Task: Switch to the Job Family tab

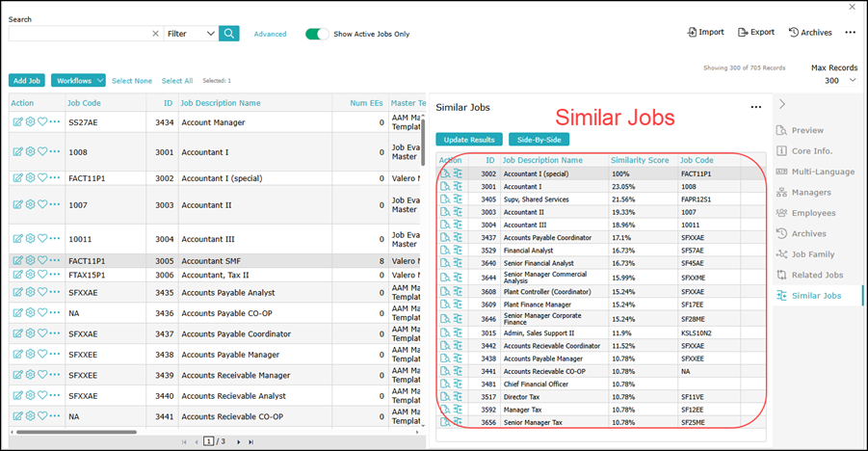Action: click(x=812, y=254)
